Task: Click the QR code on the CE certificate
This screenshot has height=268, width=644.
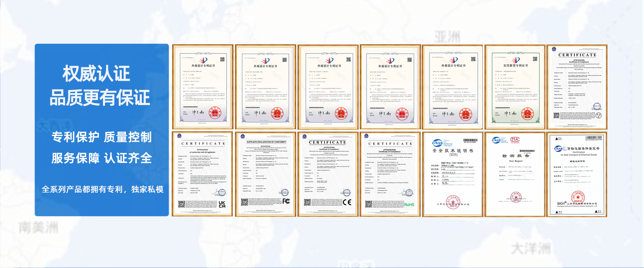Action: pyautogui.click(x=307, y=202)
